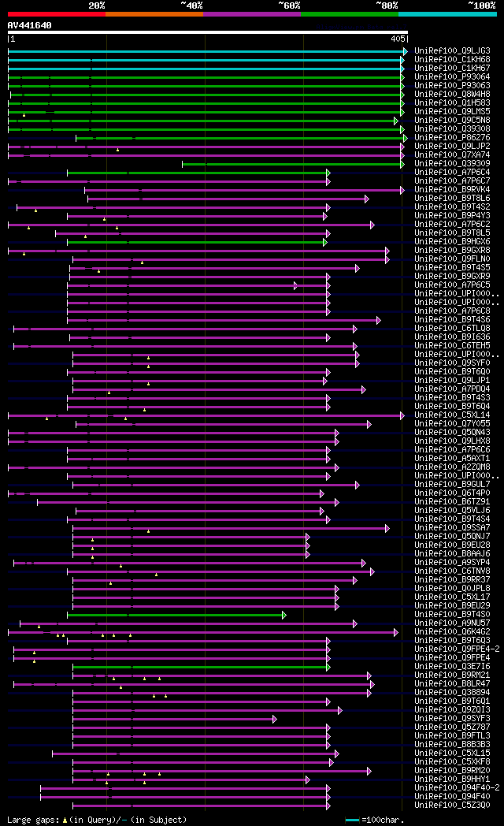
Task: Select the UniRef100_Q9SSA7 label
Action: [452, 528]
